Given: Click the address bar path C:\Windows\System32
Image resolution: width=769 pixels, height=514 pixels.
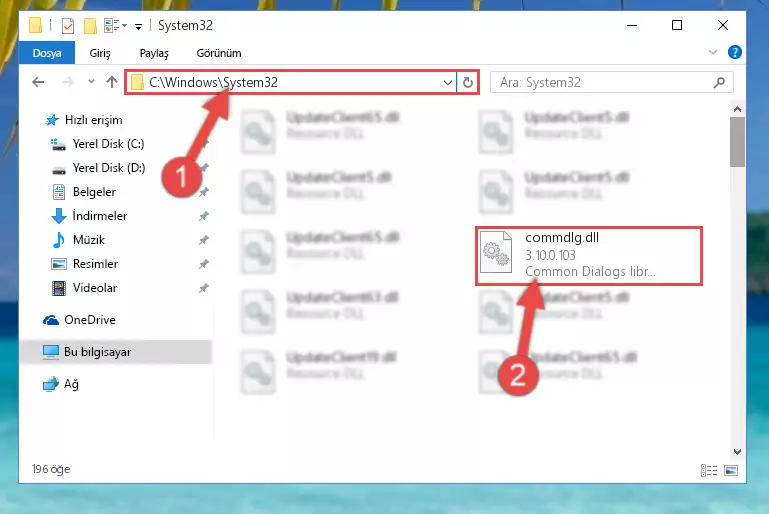Looking at the screenshot, I should [213, 82].
